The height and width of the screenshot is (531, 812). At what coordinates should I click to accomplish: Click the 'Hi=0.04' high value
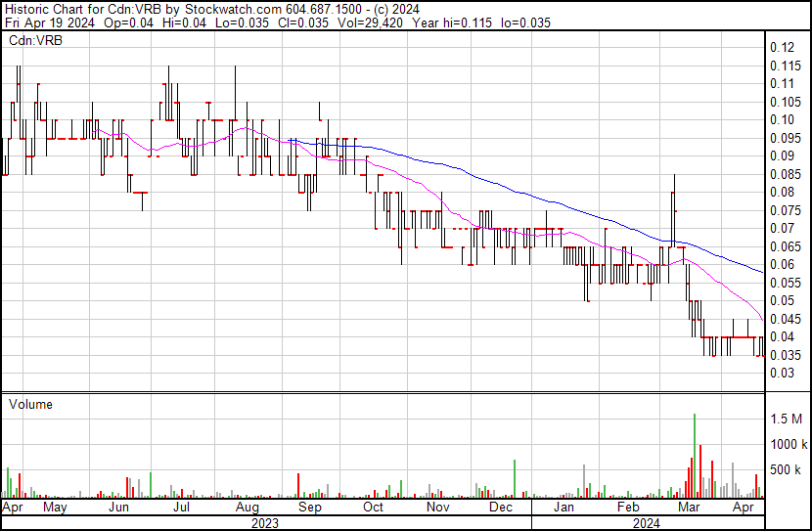click(184, 22)
